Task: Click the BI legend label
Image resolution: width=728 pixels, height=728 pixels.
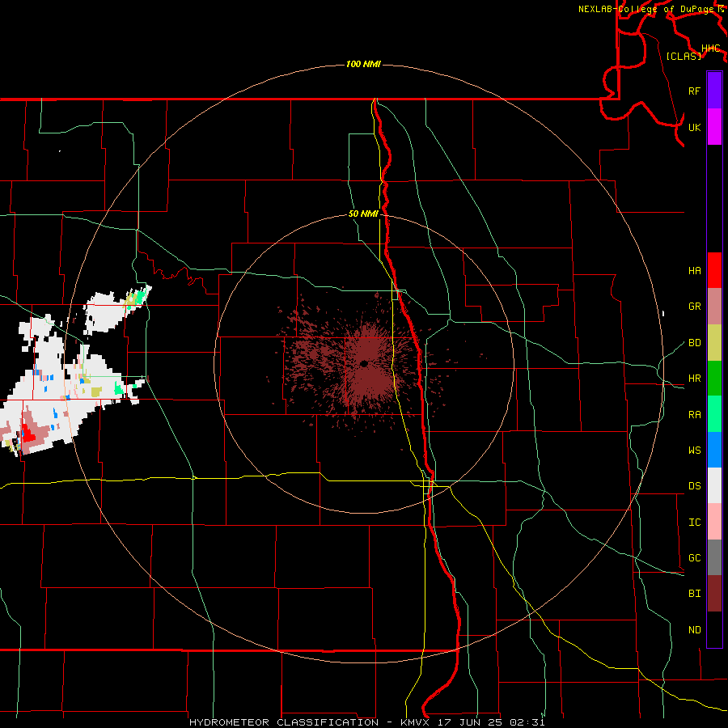Action: tap(694, 594)
